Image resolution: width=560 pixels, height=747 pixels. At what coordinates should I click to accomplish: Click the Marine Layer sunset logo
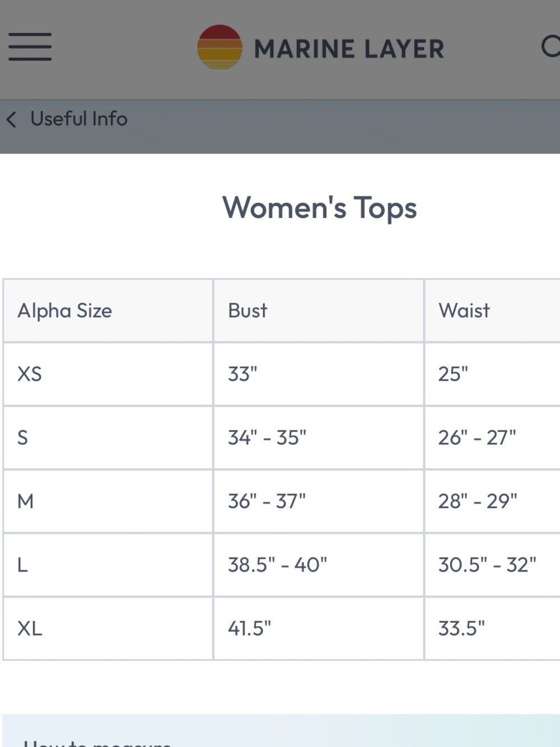220,47
